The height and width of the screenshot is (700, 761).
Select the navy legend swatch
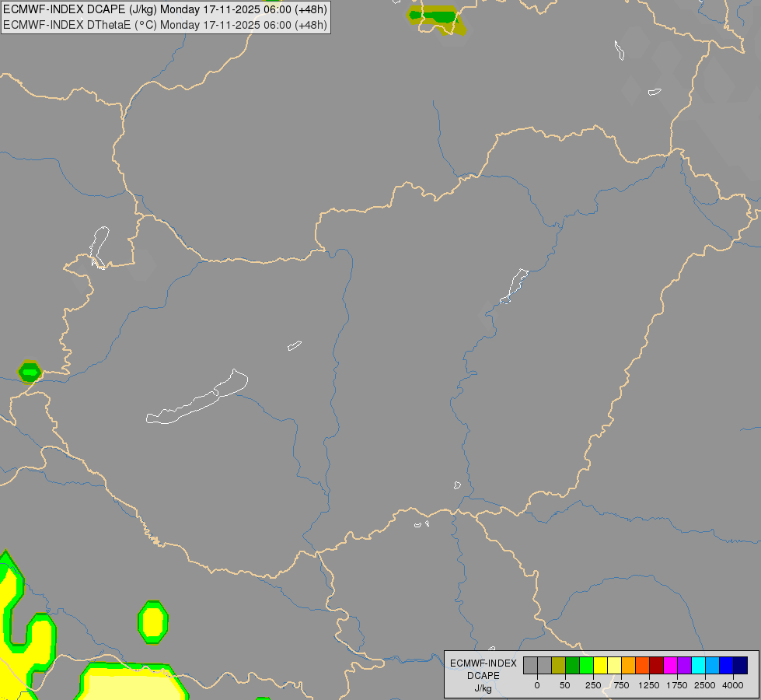[740, 665]
